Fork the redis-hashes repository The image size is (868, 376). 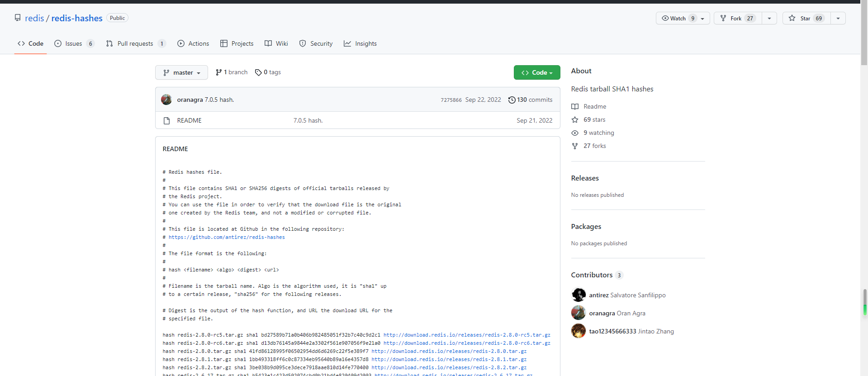pos(736,18)
